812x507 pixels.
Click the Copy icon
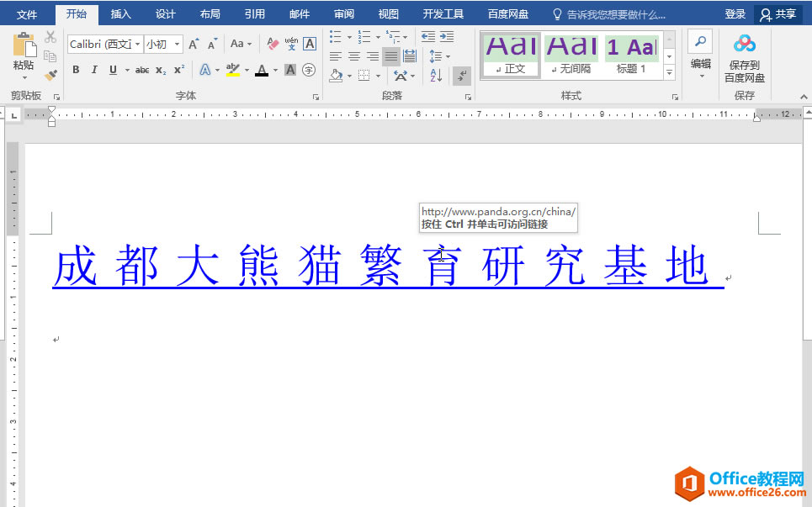point(50,55)
